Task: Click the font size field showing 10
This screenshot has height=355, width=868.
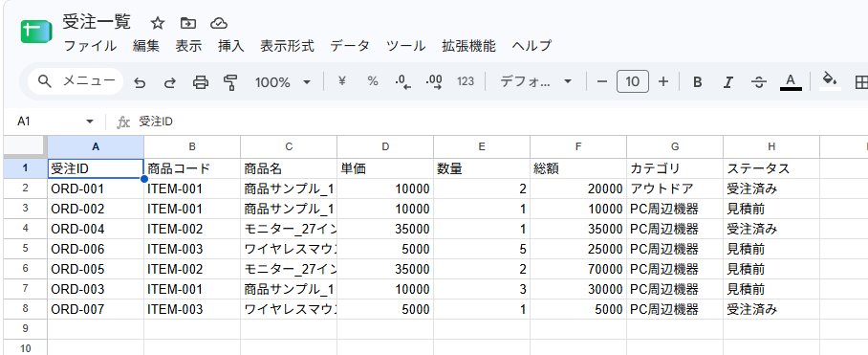Action: pos(633,82)
